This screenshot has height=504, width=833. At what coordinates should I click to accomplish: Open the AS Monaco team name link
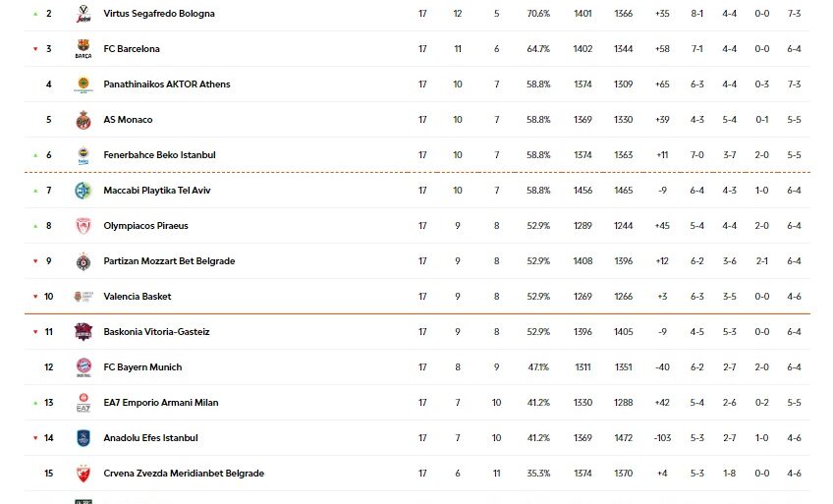click(x=128, y=120)
